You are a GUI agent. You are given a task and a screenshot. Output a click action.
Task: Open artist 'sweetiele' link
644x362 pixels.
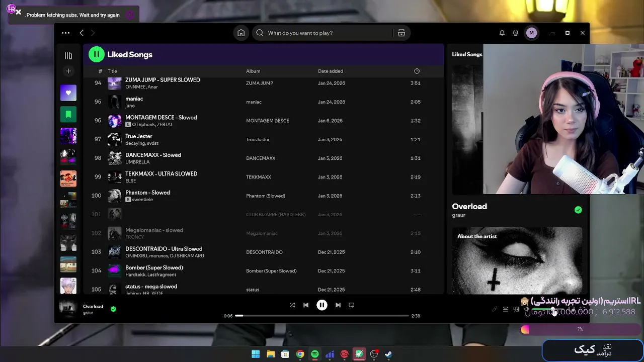pyautogui.click(x=142, y=200)
